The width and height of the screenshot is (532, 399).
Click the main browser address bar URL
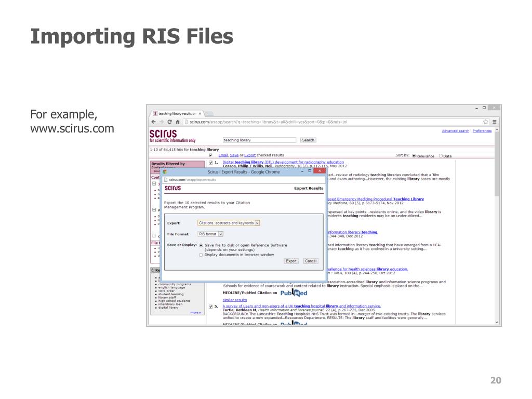[268, 122]
